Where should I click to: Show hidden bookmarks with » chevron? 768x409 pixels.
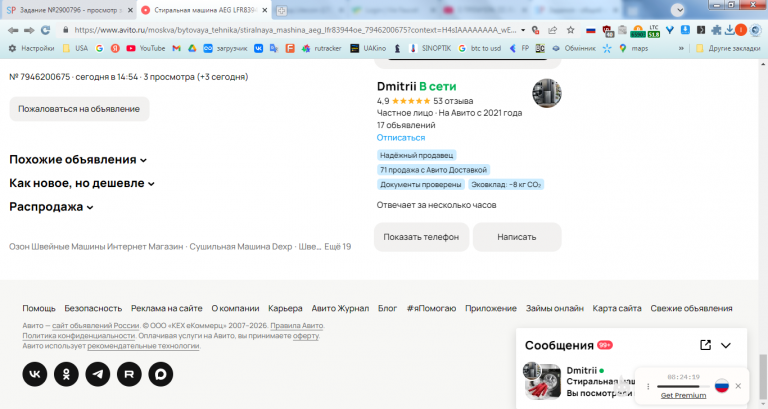click(x=681, y=48)
